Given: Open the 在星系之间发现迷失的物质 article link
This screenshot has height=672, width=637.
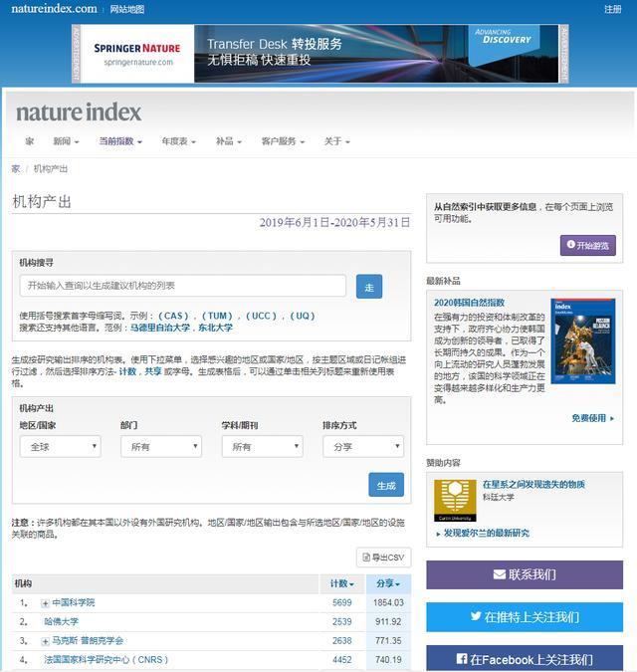Looking at the screenshot, I should click(533, 485).
